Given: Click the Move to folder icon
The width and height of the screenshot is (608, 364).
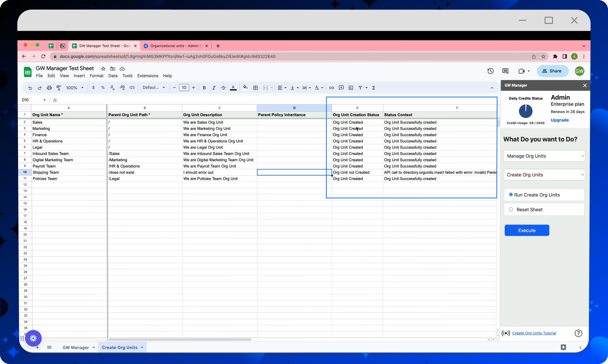Looking at the screenshot, I should pos(113,68).
